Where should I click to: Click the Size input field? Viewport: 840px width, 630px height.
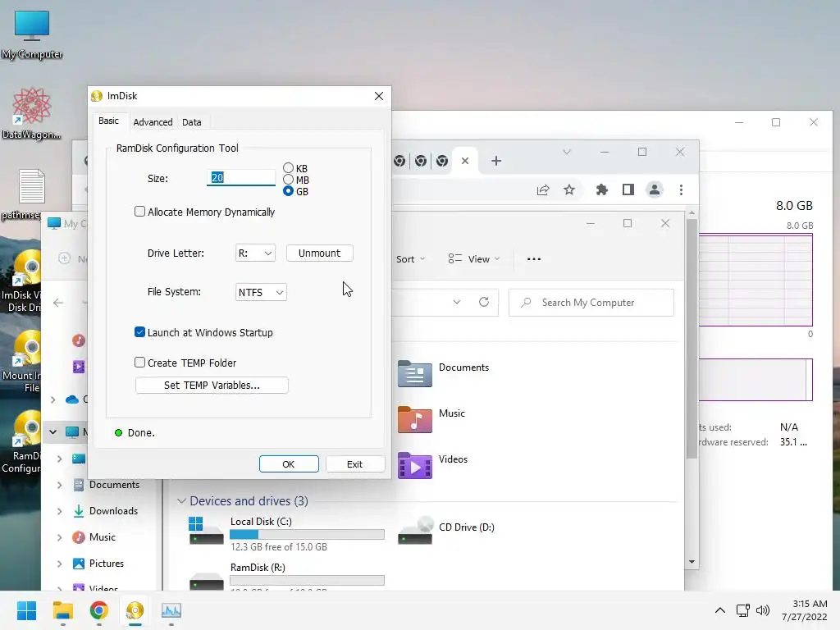pos(241,178)
